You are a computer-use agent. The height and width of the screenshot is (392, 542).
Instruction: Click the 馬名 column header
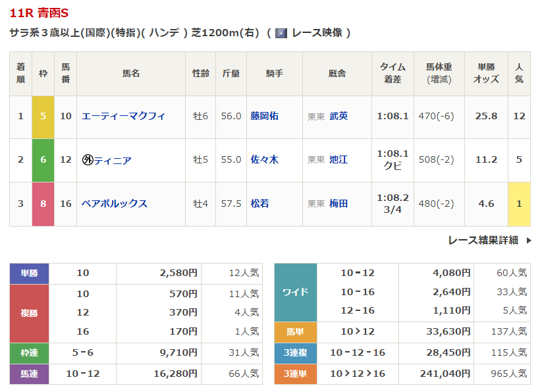(x=131, y=74)
